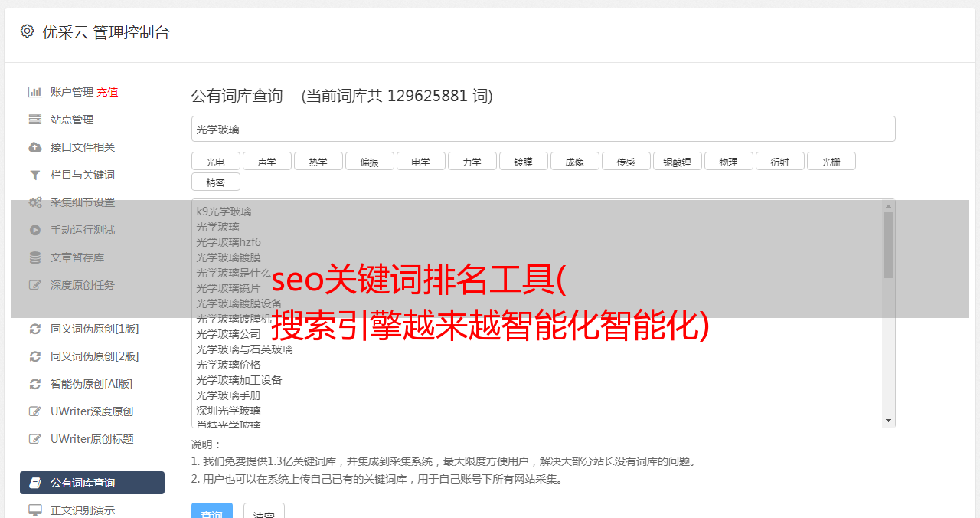
Task: Click the gear icon beside 优采云 管理控制台
Action: (x=28, y=31)
